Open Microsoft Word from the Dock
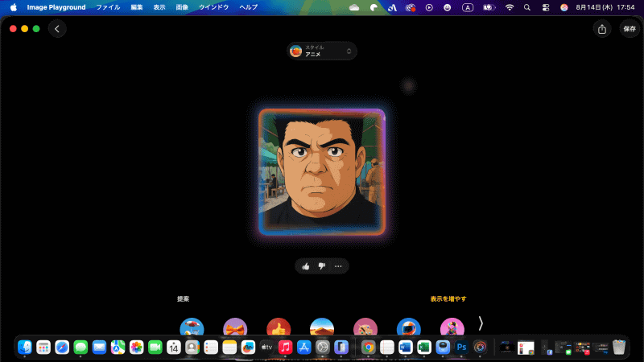644x362 pixels. coord(406,348)
